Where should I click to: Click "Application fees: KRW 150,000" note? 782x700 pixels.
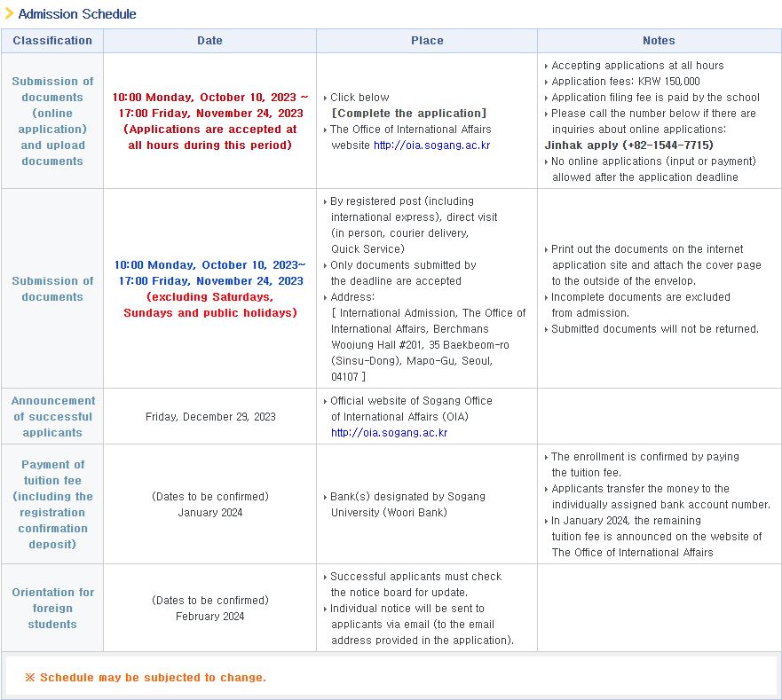click(x=626, y=82)
